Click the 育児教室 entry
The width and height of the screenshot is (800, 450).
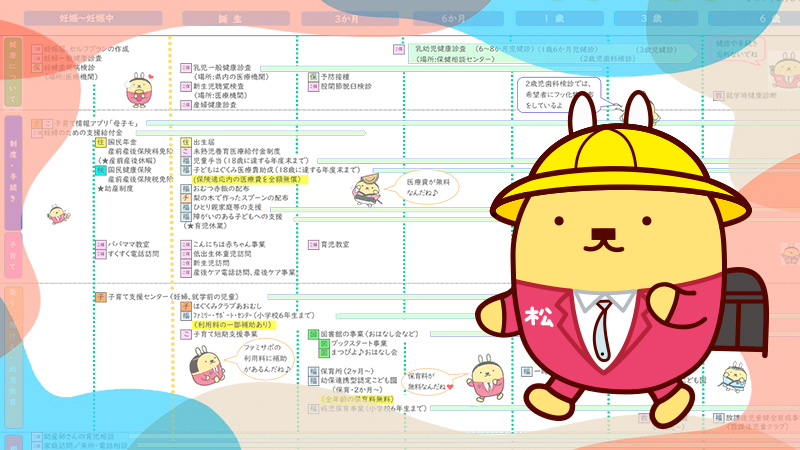[x=335, y=244]
